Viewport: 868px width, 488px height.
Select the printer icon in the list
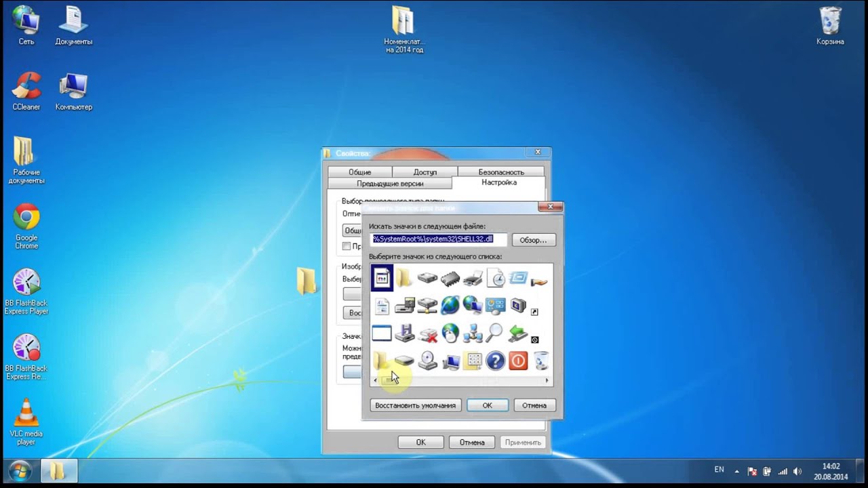tap(473, 278)
